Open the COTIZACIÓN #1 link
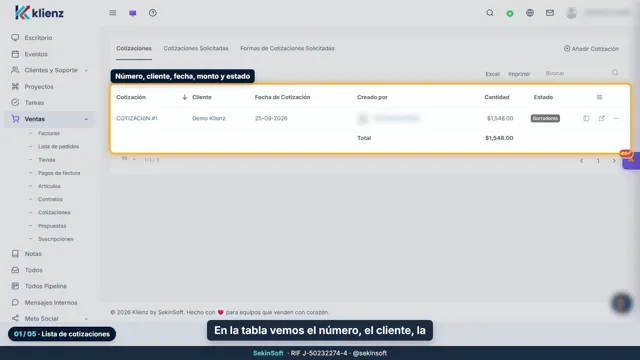Image resolution: width=640 pixels, height=360 pixels. (137, 118)
